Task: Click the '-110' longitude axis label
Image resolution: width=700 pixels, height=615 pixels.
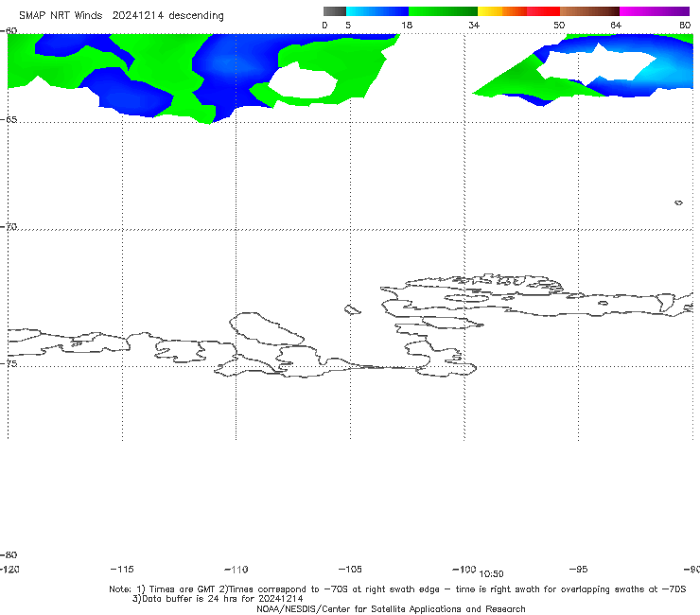Action: pyautogui.click(x=236, y=570)
